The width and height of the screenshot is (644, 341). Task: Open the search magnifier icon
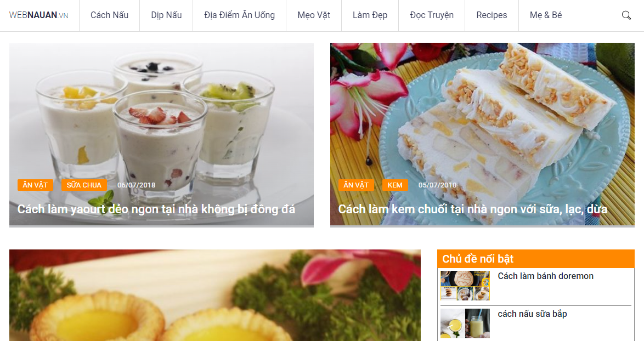626,15
